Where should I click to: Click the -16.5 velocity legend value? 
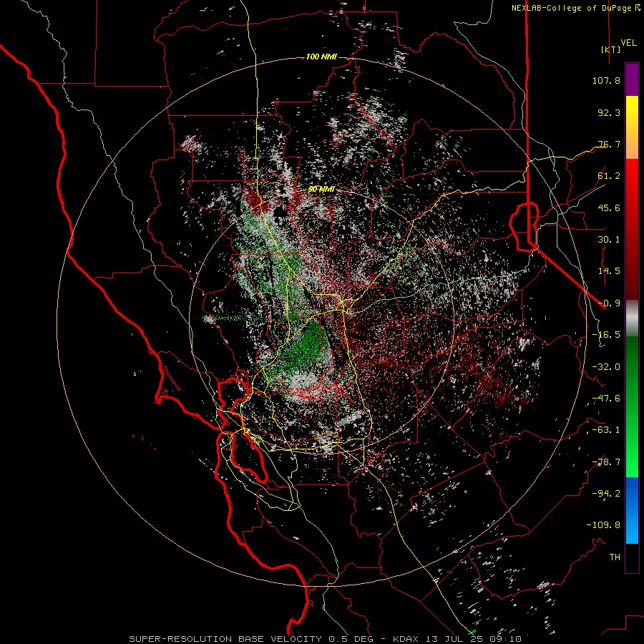tap(606, 335)
